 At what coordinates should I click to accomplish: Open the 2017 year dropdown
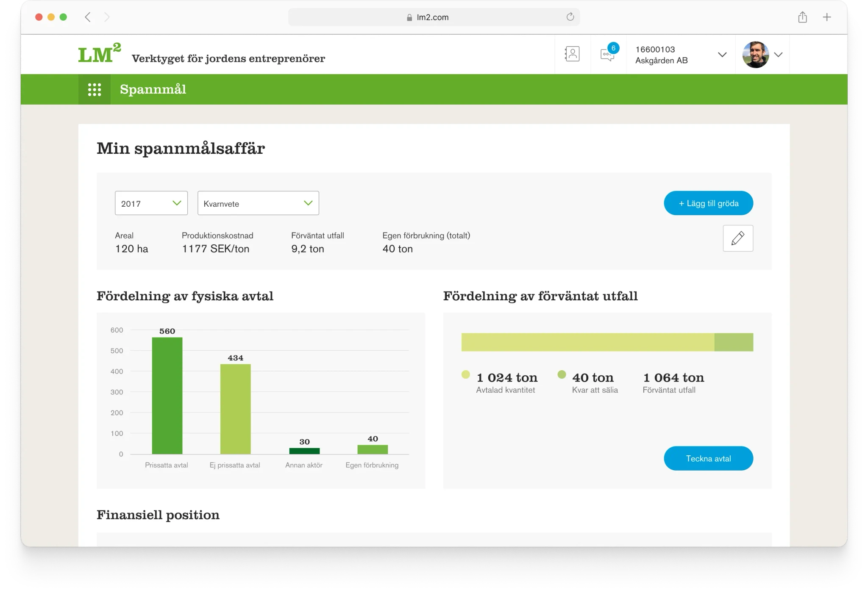click(151, 203)
